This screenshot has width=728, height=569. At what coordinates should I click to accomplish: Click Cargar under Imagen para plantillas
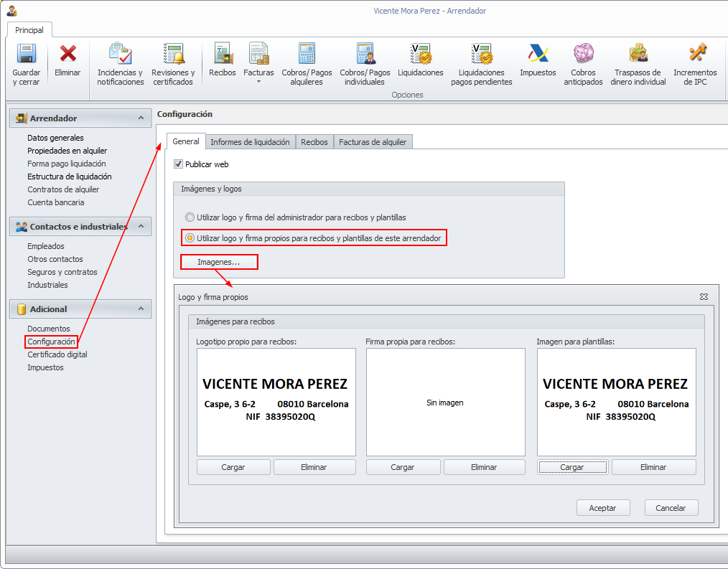click(x=572, y=467)
